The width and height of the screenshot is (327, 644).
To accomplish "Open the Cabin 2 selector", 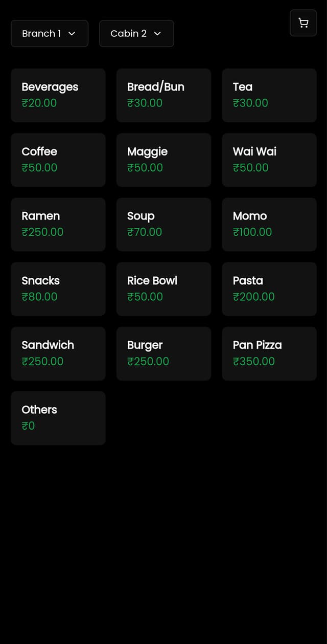I will click(136, 34).
